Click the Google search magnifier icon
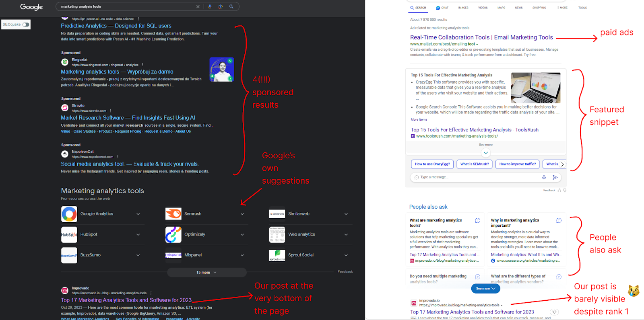 (x=231, y=6)
